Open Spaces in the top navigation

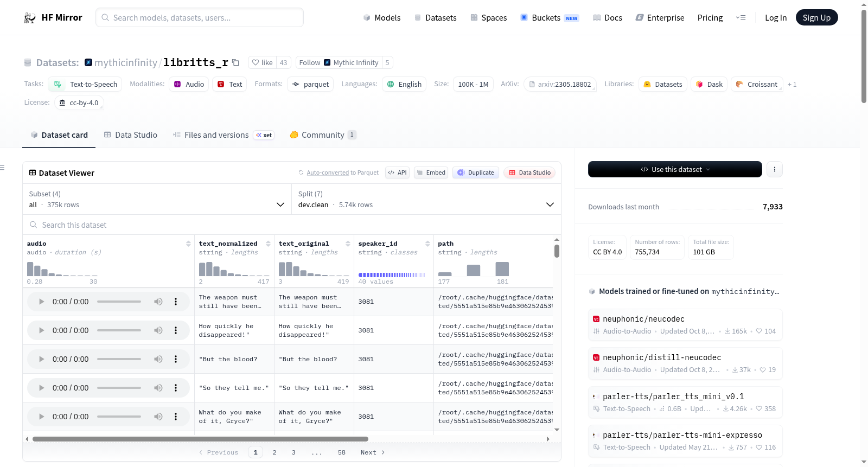(488, 17)
